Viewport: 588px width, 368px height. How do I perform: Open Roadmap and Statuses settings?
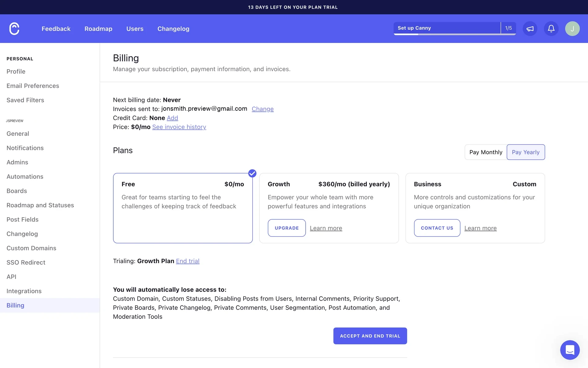[40, 205]
